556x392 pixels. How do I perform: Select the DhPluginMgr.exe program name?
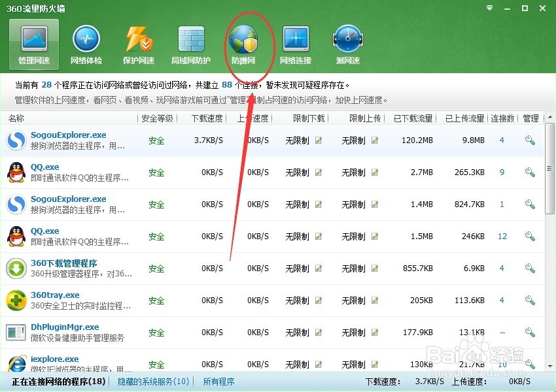coord(65,327)
